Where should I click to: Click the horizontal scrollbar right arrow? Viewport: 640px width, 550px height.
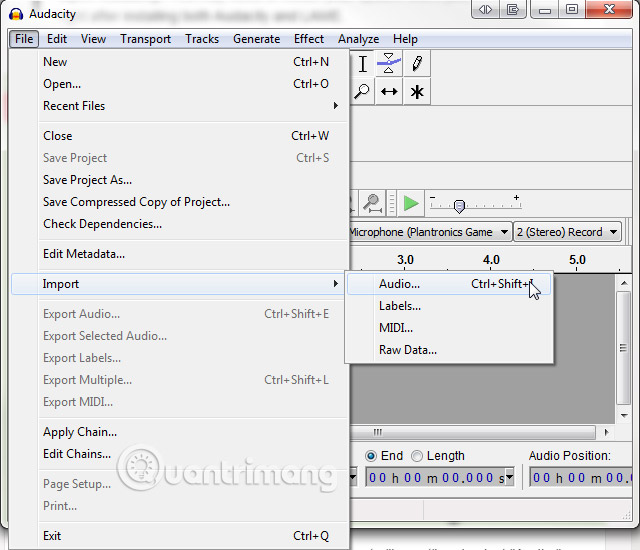pos(607,432)
